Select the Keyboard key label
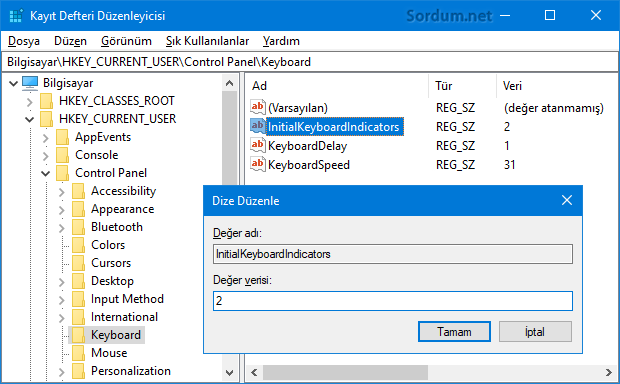Viewport: 620px width, 384px height. (x=116, y=335)
